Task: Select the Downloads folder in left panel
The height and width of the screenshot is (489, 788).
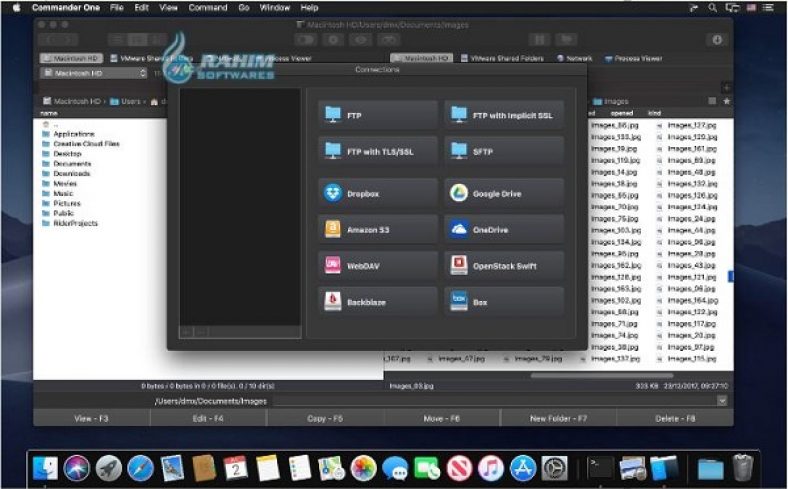Action: 72,173
